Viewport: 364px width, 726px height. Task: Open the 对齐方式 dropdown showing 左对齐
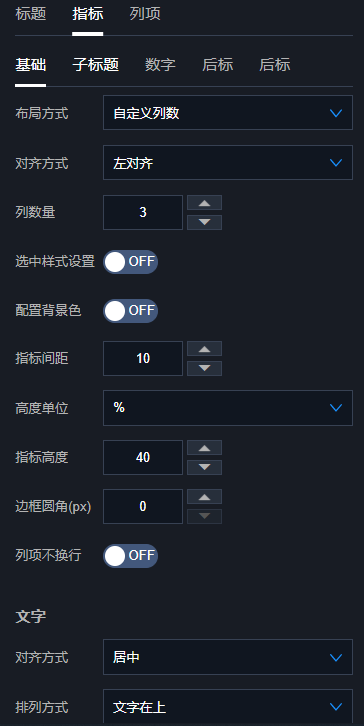pyautogui.click(x=228, y=163)
